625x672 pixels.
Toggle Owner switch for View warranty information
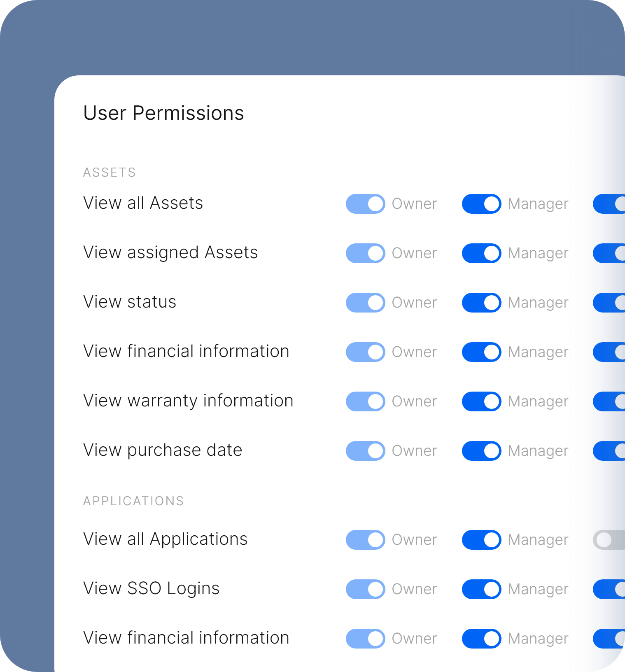[x=365, y=401]
